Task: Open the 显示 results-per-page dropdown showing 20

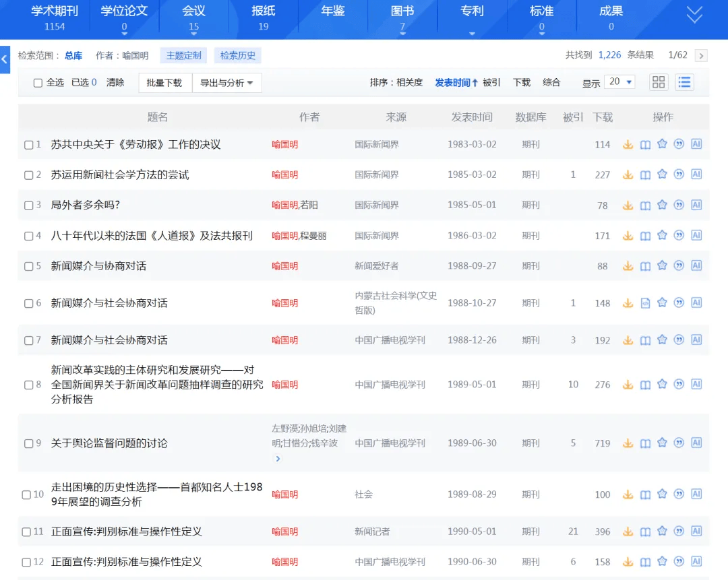Action: pos(620,82)
